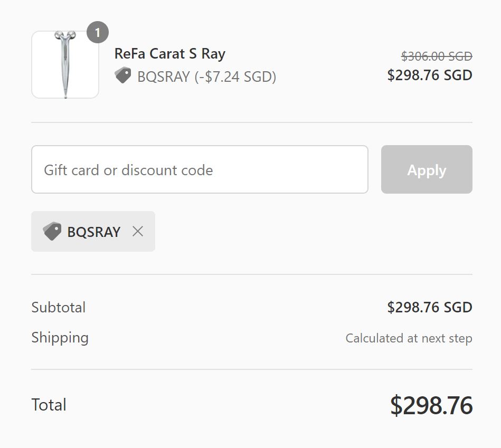Click the strikethrough $306.00 SGD price

(x=436, y=56)
